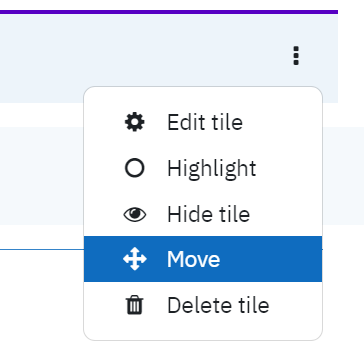Click the lower pale tile left of menu
The image size is (364, 361).
tap(42, 176)
